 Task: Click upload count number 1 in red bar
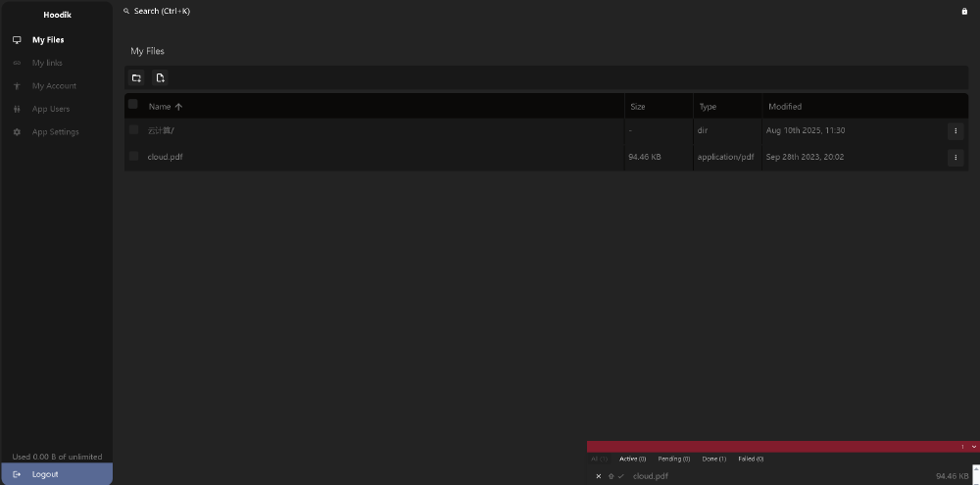point(962,447)
